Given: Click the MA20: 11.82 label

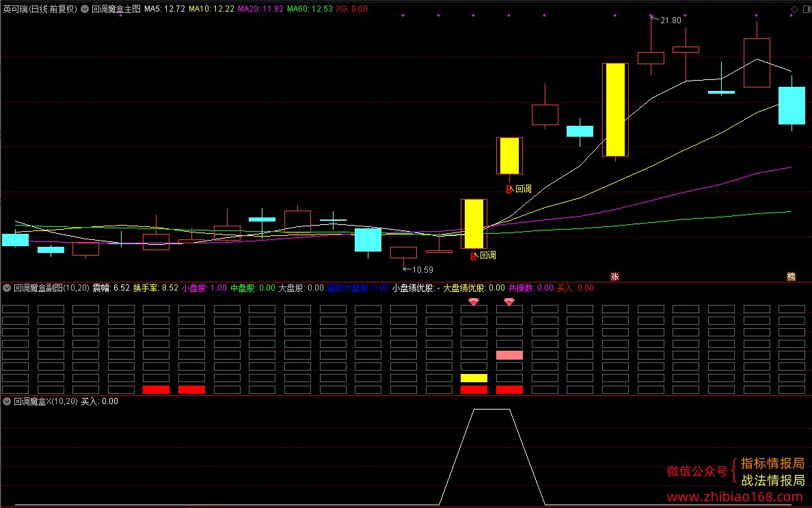Looking at the screenshot, I should click(x=260, y=9).
